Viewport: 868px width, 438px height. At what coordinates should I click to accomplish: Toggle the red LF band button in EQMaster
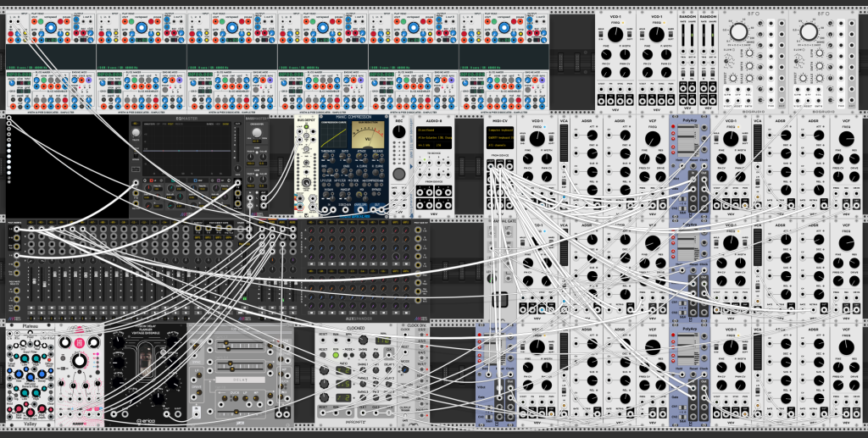[x=151, y=180]
